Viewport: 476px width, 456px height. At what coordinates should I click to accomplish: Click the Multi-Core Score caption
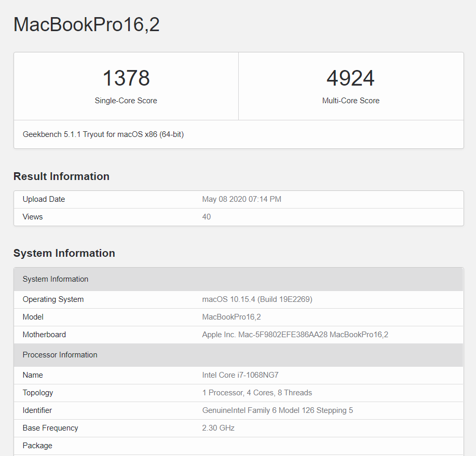[351, 101]
